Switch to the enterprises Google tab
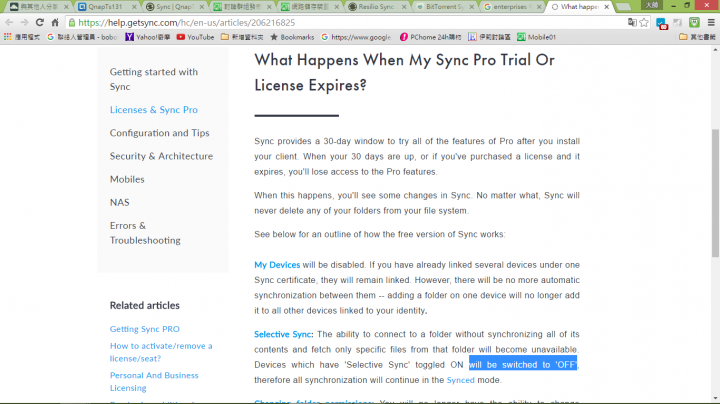 pos(512,7)
